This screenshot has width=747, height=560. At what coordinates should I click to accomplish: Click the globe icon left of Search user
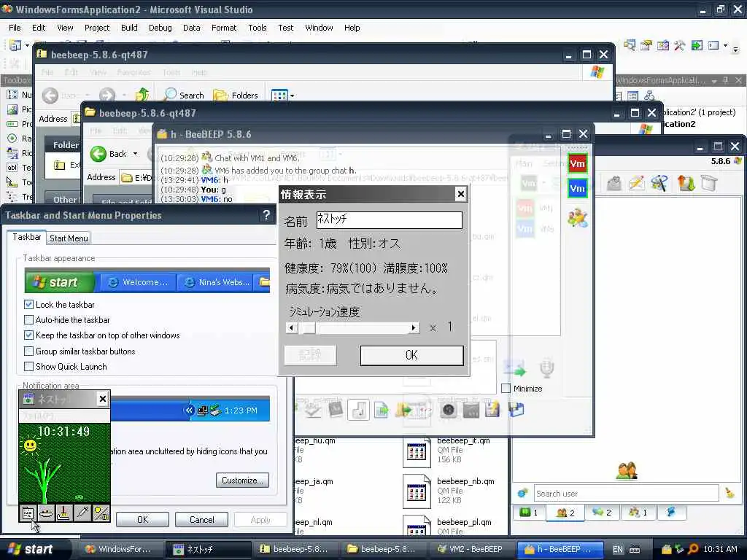pyautogui.click(x=522, y=494)
